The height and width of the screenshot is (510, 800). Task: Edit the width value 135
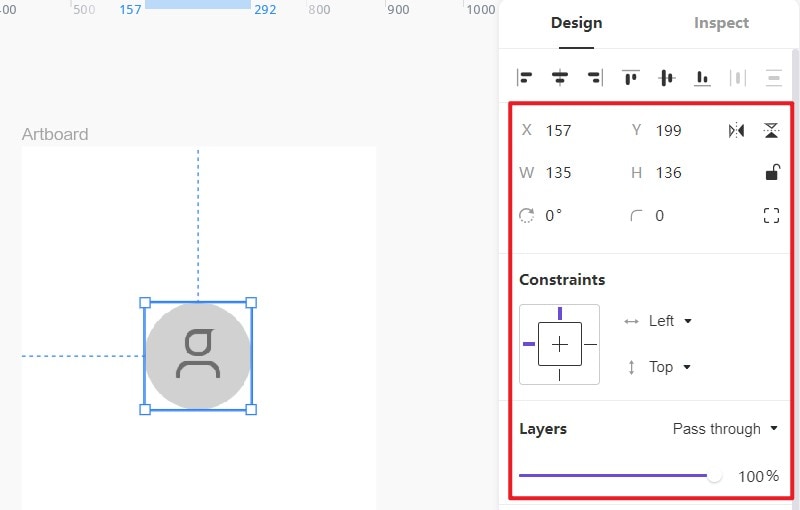click(x=558, y=173)
